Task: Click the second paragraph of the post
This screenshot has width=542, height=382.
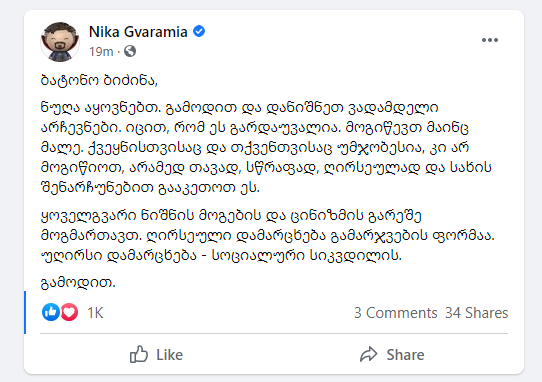Action: tap(268, 236)
